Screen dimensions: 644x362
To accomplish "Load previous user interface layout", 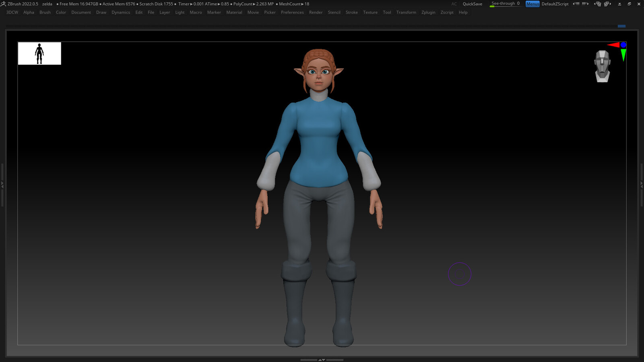I will click(x=598, y=4).
